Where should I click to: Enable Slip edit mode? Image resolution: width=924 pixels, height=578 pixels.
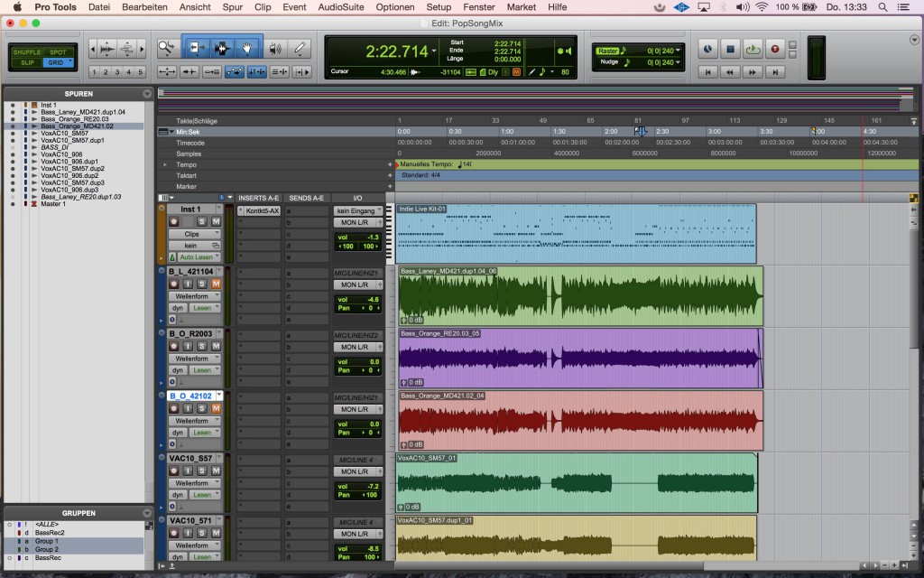(x=27, y=62)
